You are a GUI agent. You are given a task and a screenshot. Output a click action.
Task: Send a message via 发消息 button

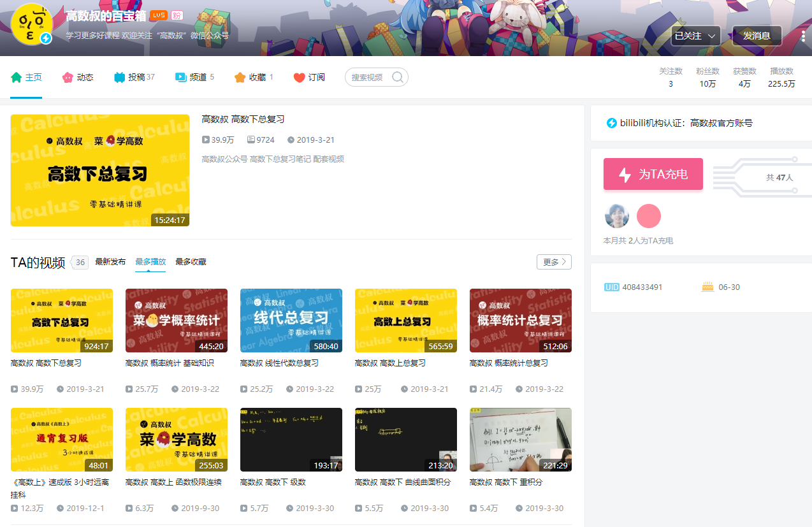[x=757, y=36]
